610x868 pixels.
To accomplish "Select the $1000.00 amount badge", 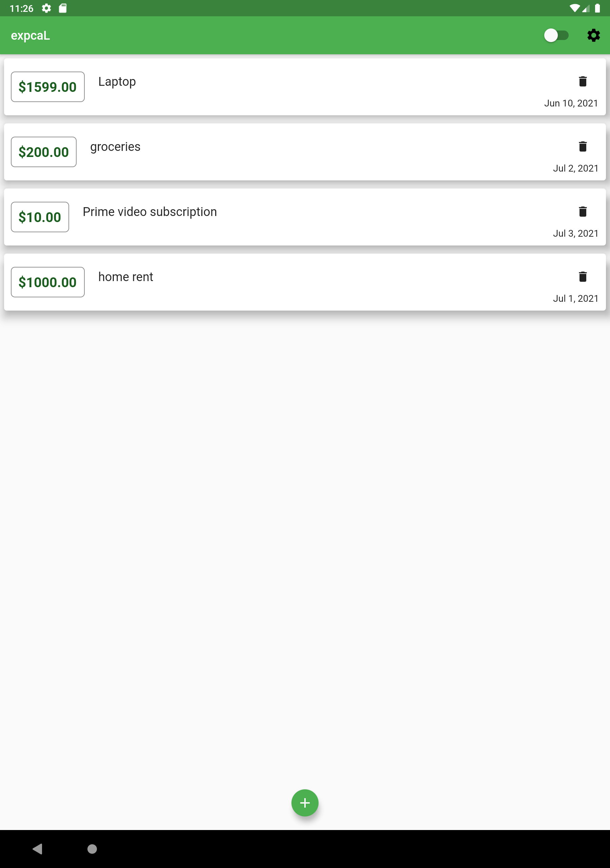I will point(48,282).
